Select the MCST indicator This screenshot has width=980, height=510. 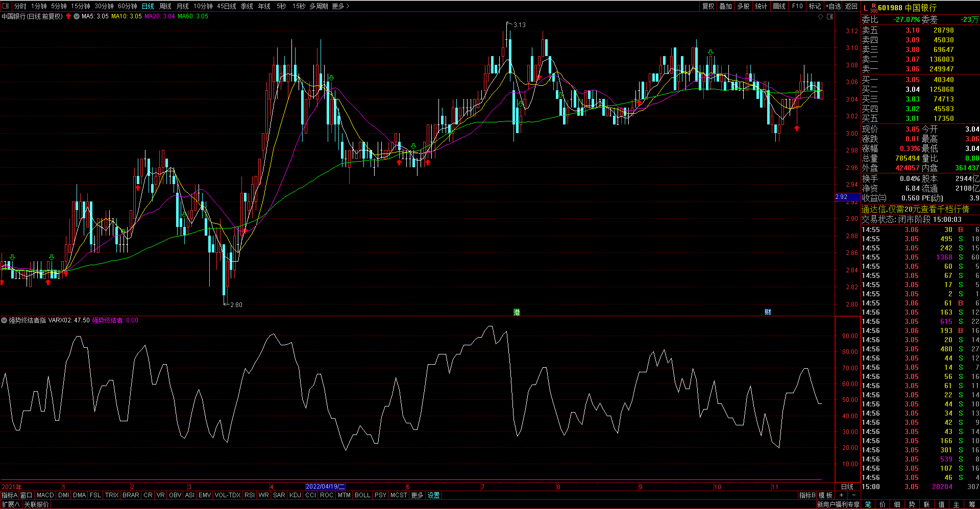coord(399,495)
